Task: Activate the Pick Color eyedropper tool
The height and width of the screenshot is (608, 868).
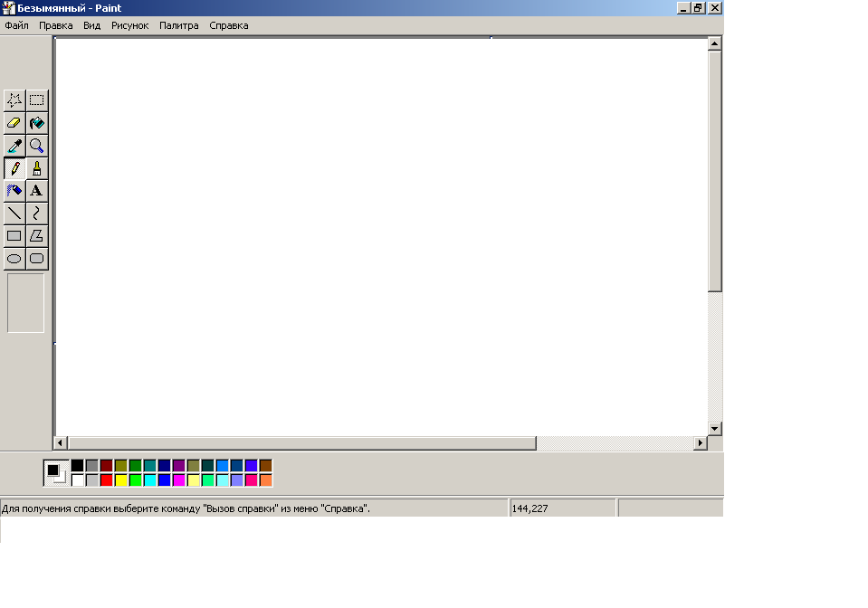Action: point(14,146)
